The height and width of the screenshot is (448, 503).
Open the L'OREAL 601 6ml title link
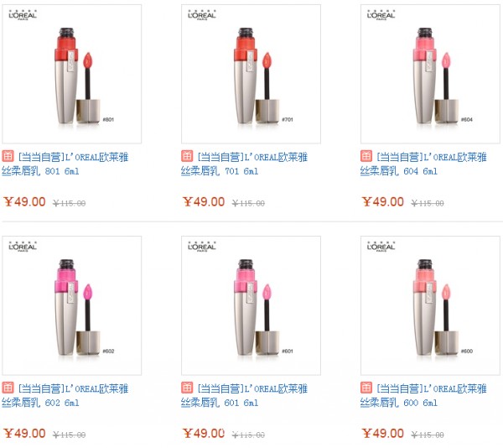coord(244,395)
